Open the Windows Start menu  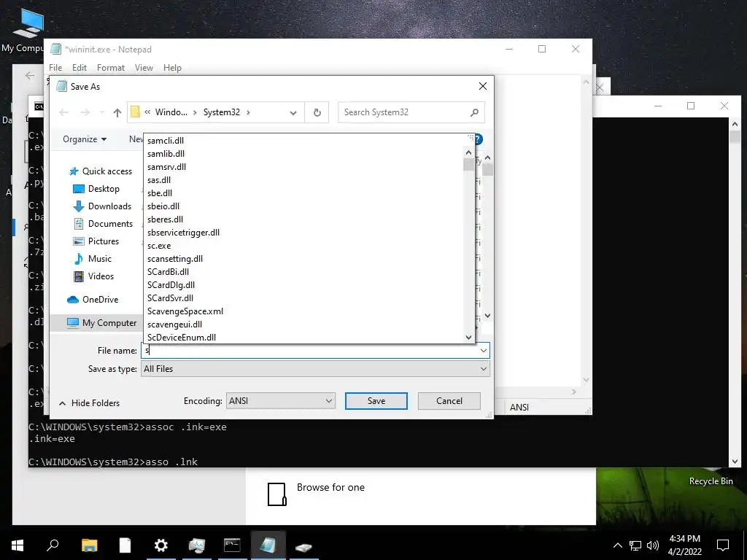18,545
